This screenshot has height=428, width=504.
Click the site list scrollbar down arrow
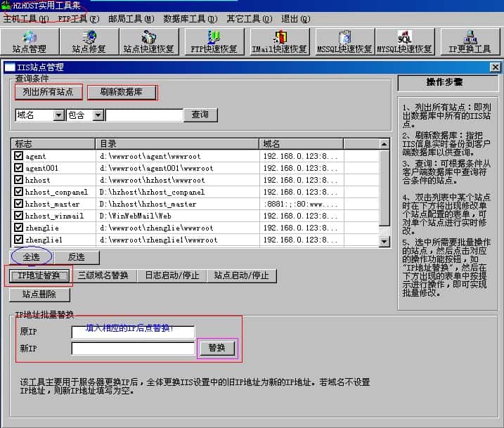click(x=384, y=241)
